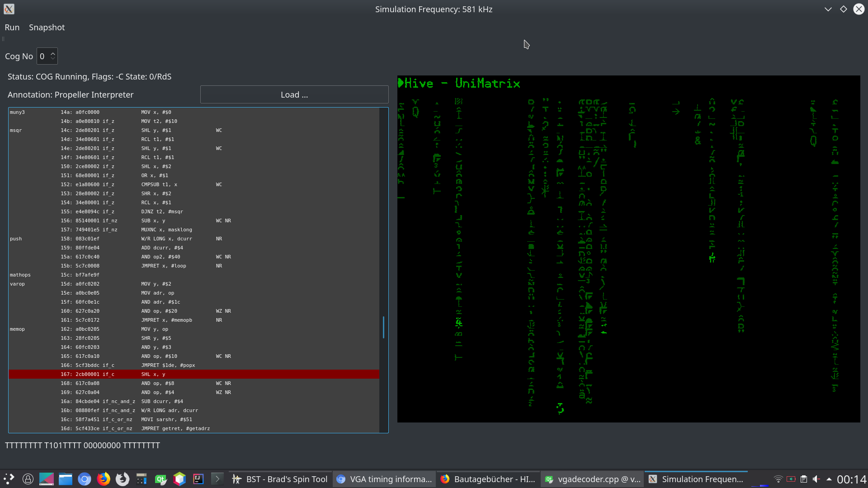This screenshot has height=488, width=868.
Task: Click the Load ... button
Action: pos(294,94)
